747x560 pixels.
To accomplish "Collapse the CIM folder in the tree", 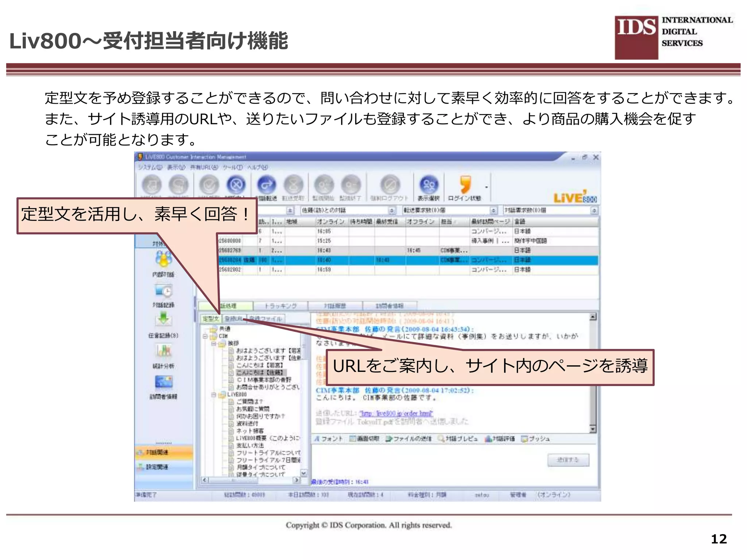I will click(205, 336).
